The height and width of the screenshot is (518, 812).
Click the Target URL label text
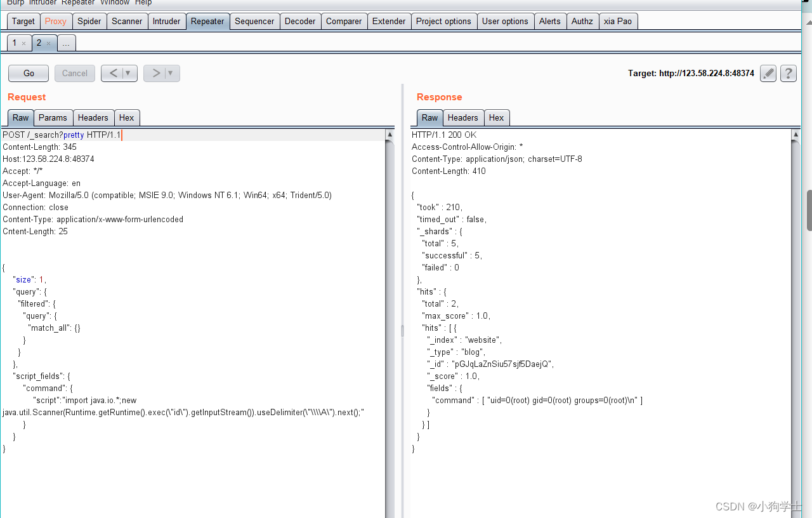click(x=691, y=74)
